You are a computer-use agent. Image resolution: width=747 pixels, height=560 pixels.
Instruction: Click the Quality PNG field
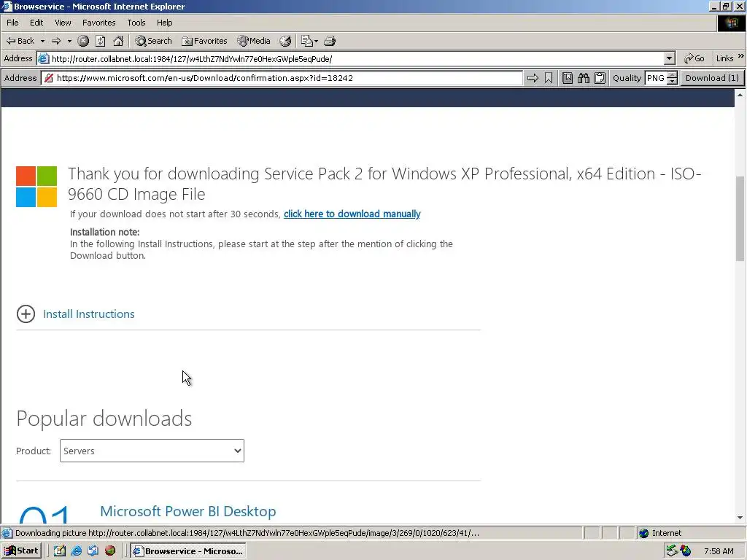point(656,78)
